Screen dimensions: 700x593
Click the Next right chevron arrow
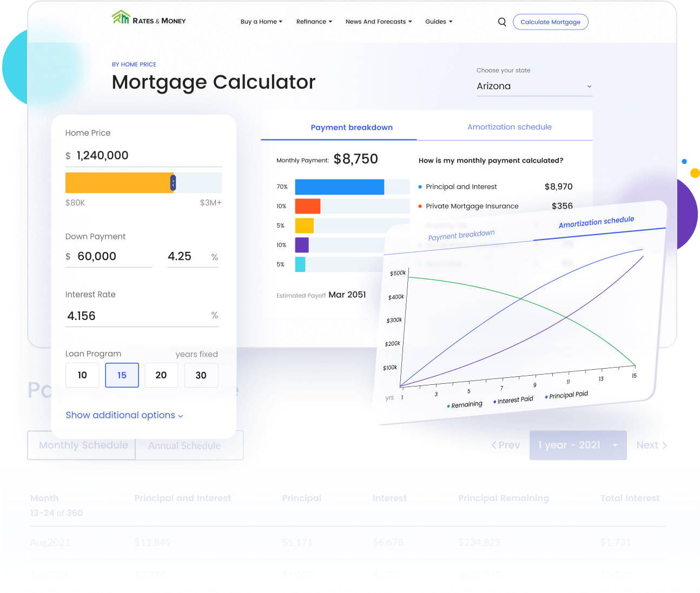pyautogui.click(x=665, y=445)
